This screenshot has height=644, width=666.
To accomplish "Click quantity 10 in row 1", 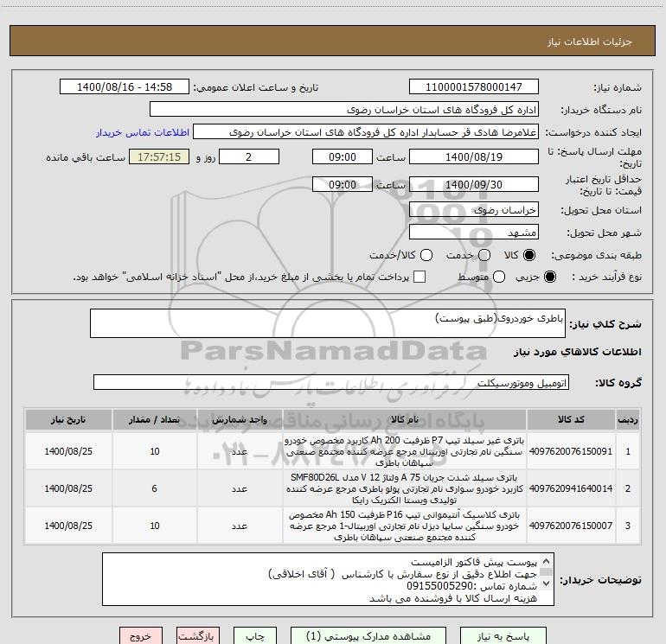I will [x=155, y=451].
